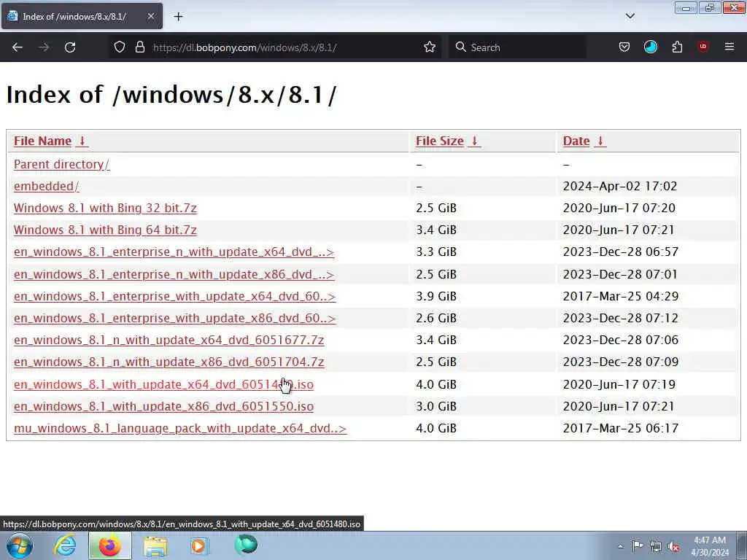
Task: Bookmark this page with the star icon
Action: tap(430, 47)
